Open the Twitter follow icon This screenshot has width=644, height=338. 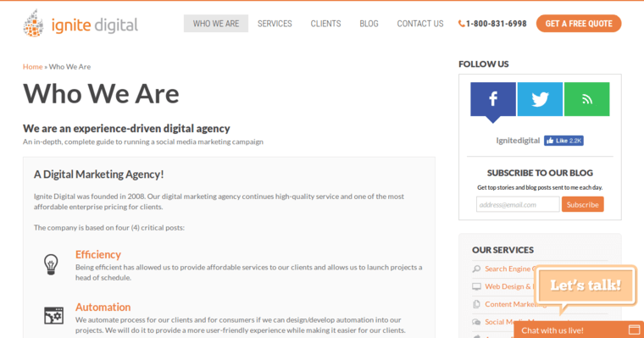540,99
